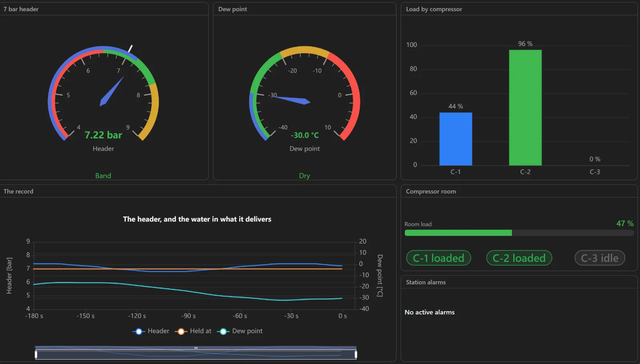640x364 pixels.
Task: Click the C-3 axis label
Action: point(595,172)
